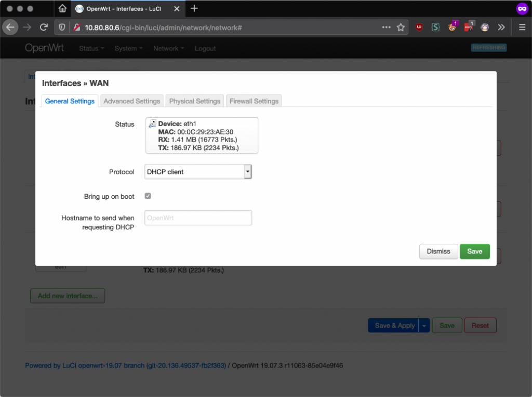Click the Interfaces » WAN dialog title
The height and width of the screenshot is (397, 532).
click(x=75, y=83)
